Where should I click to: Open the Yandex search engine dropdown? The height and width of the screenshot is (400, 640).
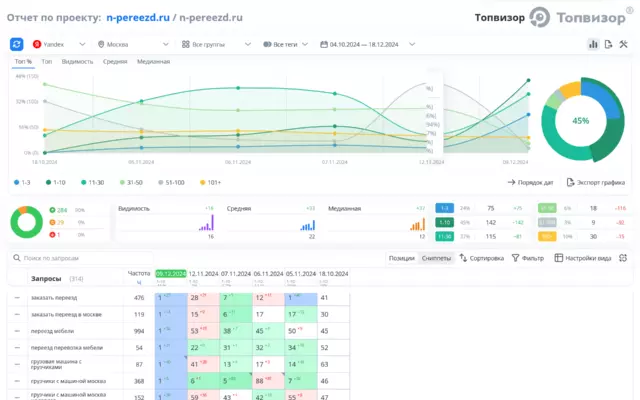point(59,44)
